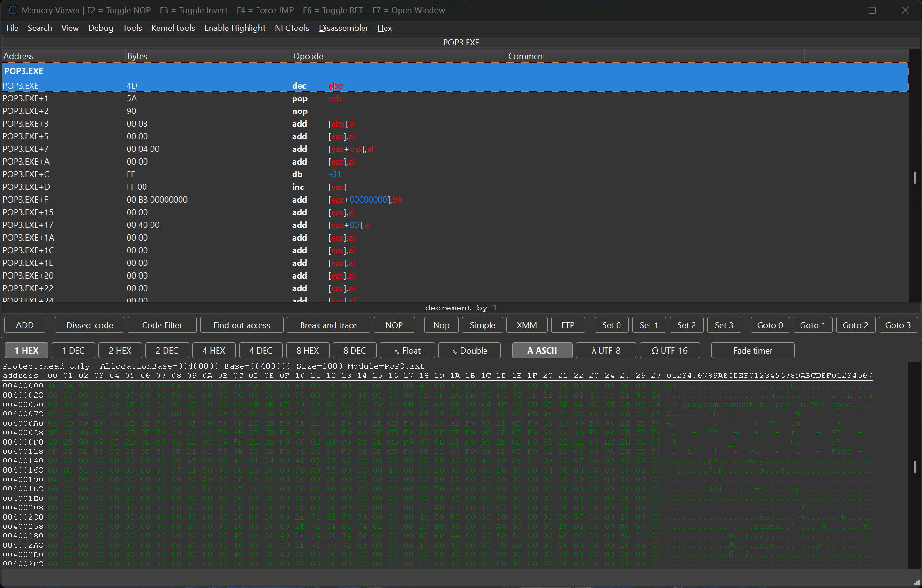Click the Find out access button

(242, 325)
